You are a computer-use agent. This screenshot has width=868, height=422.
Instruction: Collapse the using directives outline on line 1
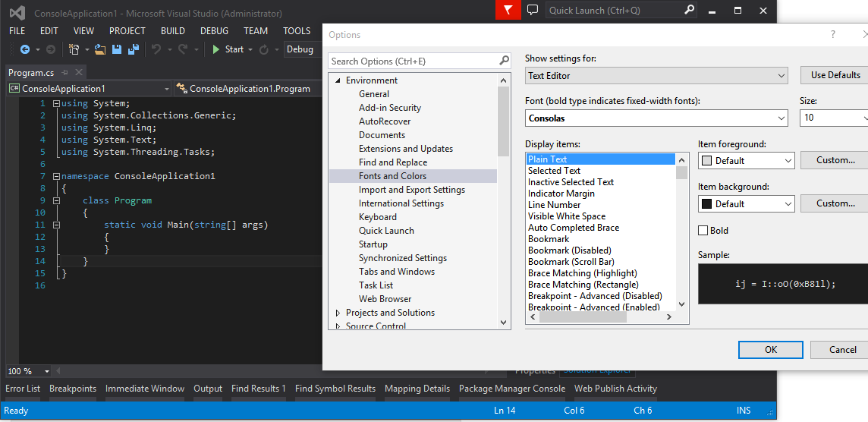click(56, 103)
